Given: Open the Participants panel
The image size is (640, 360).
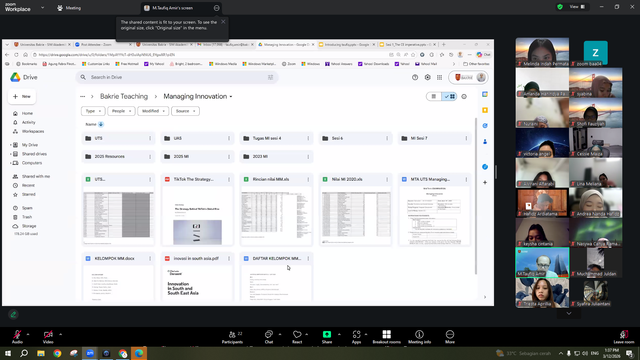Looking at the screenshot, I should tap(232, 337).
